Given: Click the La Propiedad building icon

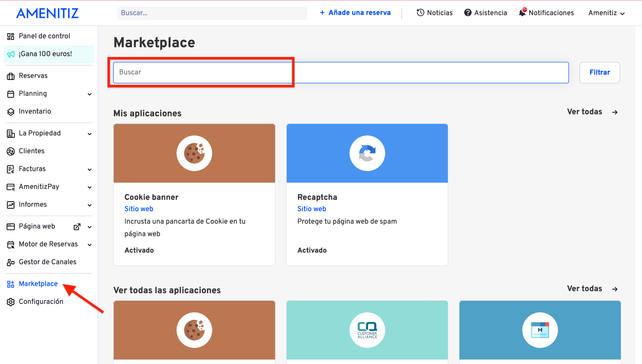Looking at the screenshot, I should click(x=10, y=133).
